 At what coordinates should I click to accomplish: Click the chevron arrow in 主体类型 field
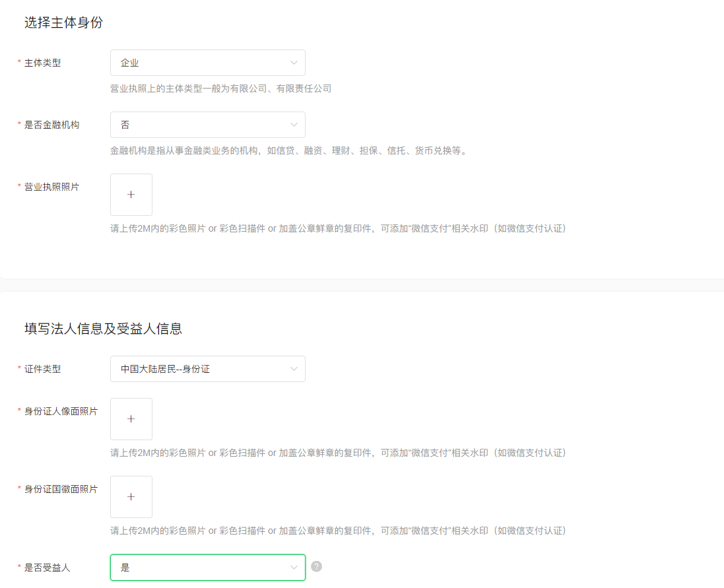click(x=294, y=63)
